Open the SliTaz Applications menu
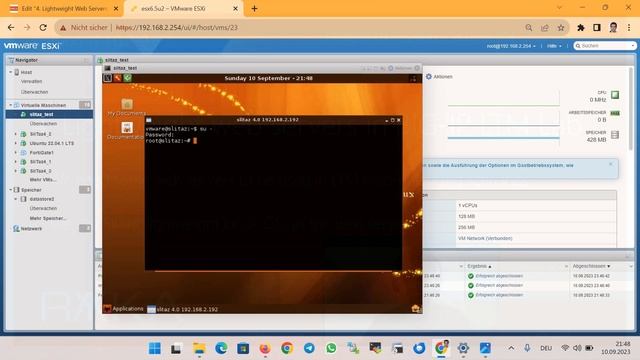The width and height of the screenshot is (640, 360). [124, 309]
